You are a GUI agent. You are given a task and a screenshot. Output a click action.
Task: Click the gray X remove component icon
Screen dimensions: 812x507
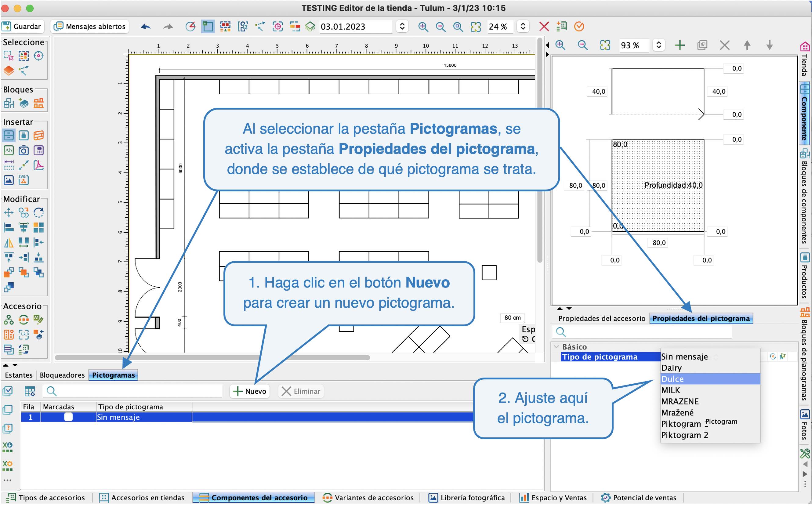click(x=725, y=45)
